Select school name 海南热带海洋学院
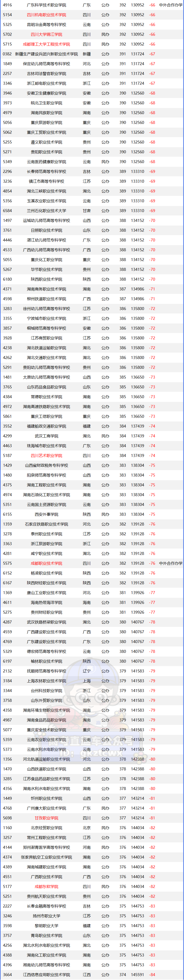 tap(47, 602)
